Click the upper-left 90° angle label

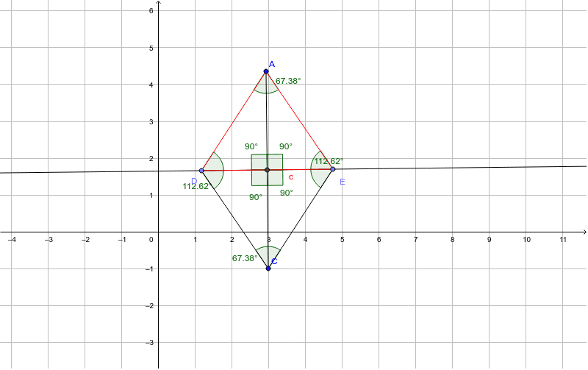coord(251,146)
